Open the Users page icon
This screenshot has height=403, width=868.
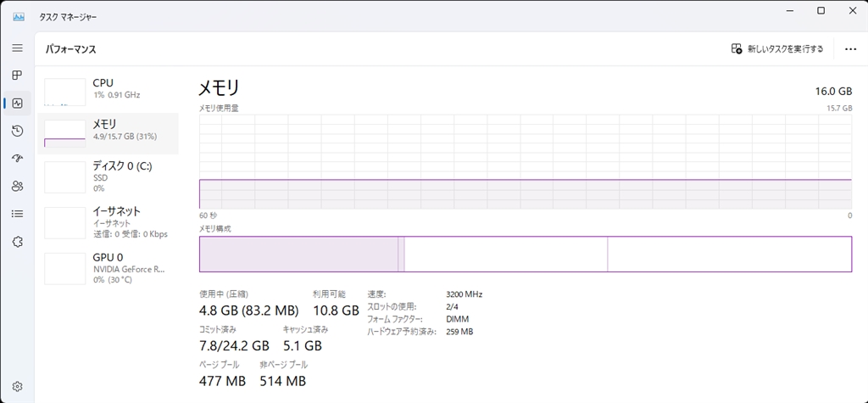(17, 186)
